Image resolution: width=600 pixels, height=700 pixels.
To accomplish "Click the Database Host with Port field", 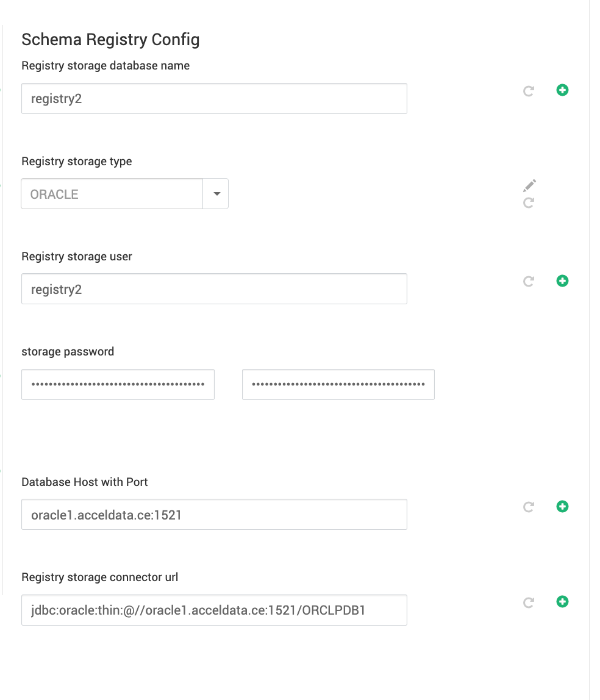I will click(214, 515).
